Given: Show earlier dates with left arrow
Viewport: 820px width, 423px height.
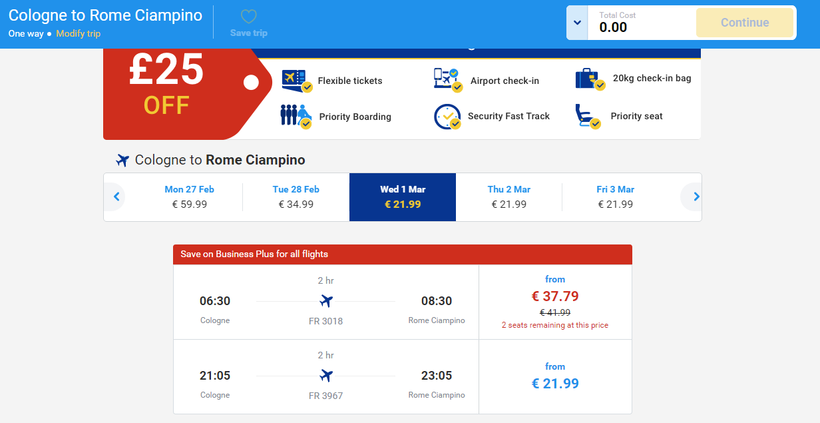Looking at the screenshot, I should click(x=117, y=197).
